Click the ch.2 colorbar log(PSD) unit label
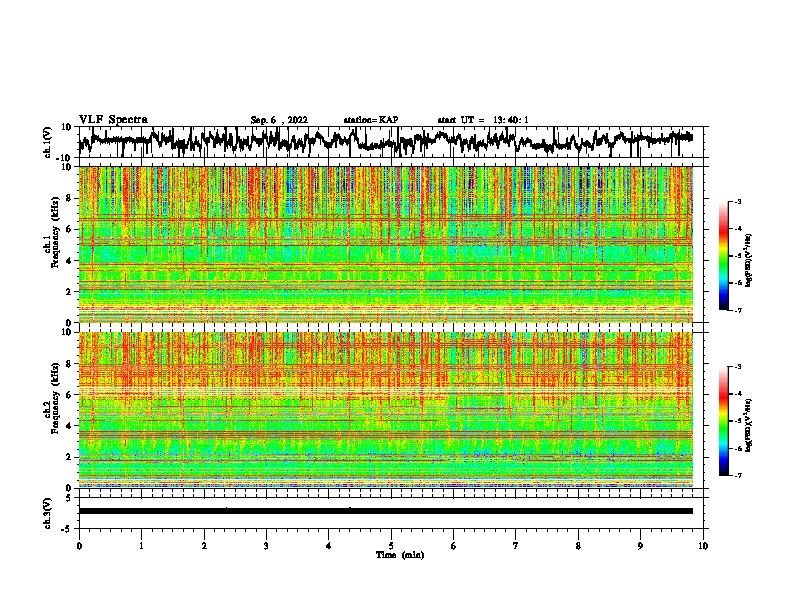The image size is (792, 612). point(749,425)
